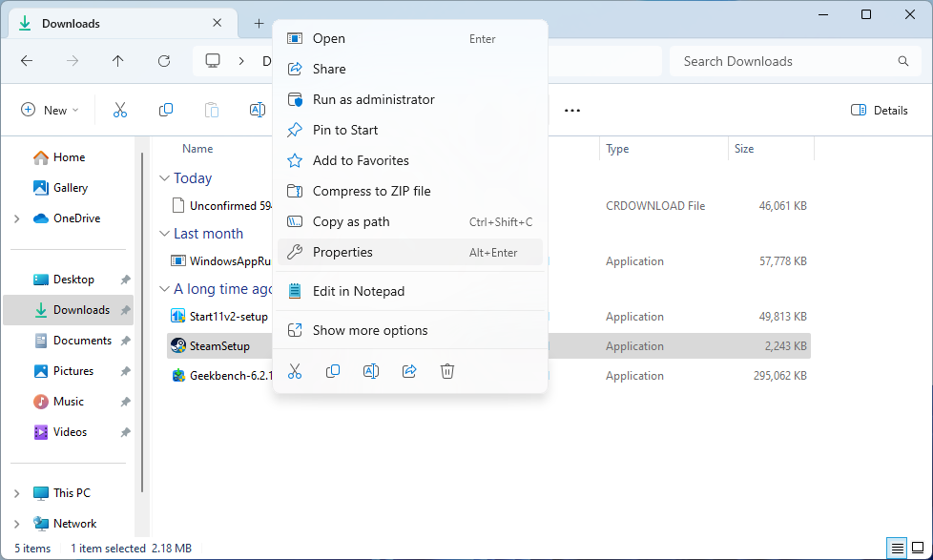933x560 pixels.
Task: Select the Start11v2-setup file
Action: 219,317
